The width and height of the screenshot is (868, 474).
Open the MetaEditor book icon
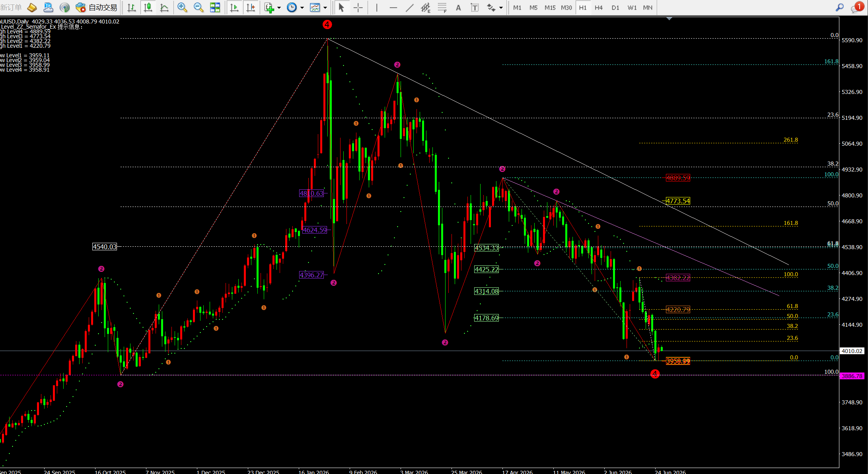(32, 7)
